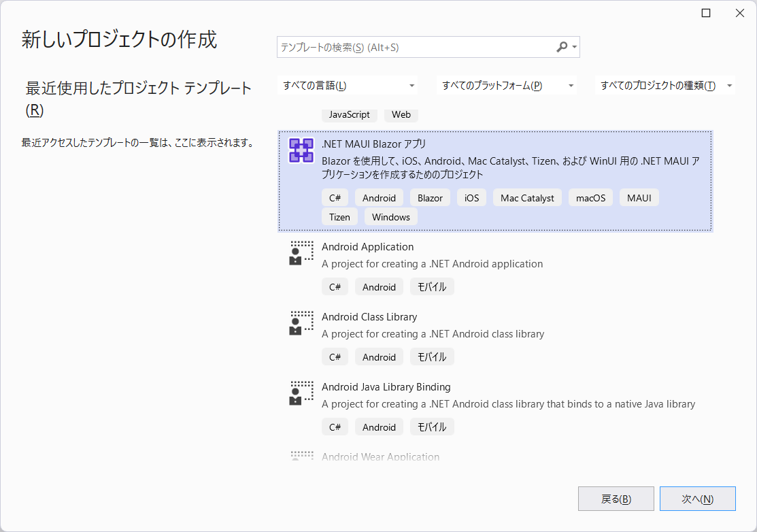The height and width of the screenshot is (532, 757).
Task: Click the Windows tag
Action: [391, 217]
